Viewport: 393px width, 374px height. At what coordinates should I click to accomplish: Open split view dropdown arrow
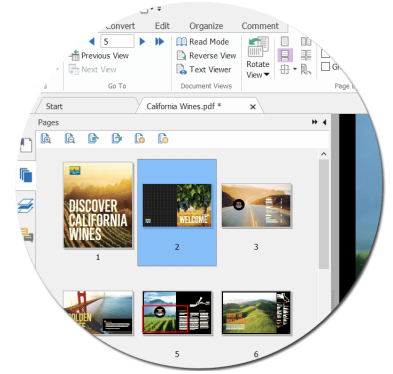(x=295, y=69)
